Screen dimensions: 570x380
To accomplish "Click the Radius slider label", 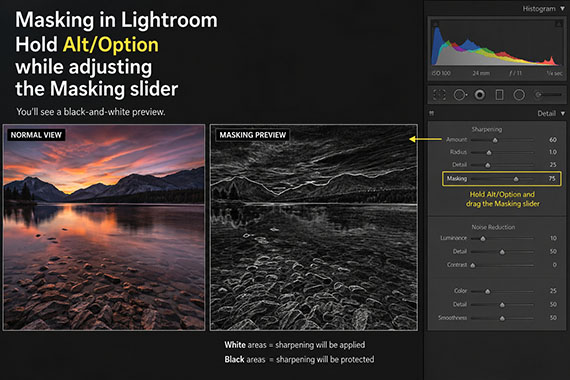I will 458,152.
